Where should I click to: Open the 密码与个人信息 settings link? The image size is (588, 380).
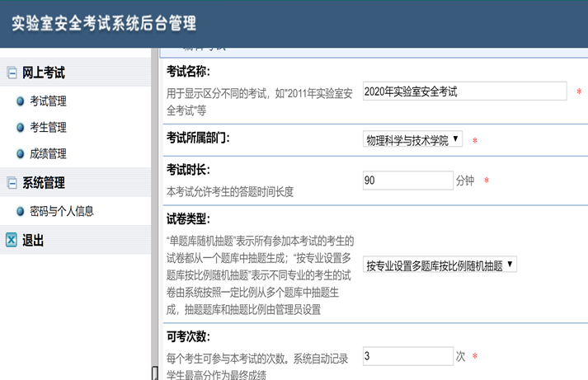point(62,211)
